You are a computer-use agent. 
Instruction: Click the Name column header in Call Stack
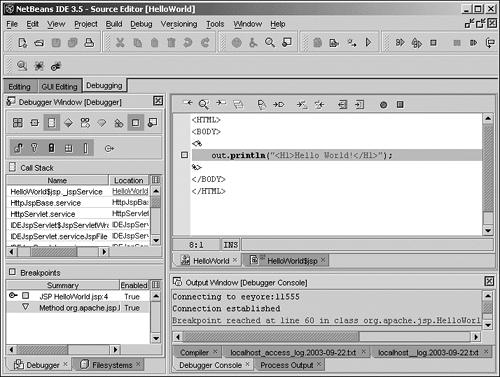click(x=57, y=180)
